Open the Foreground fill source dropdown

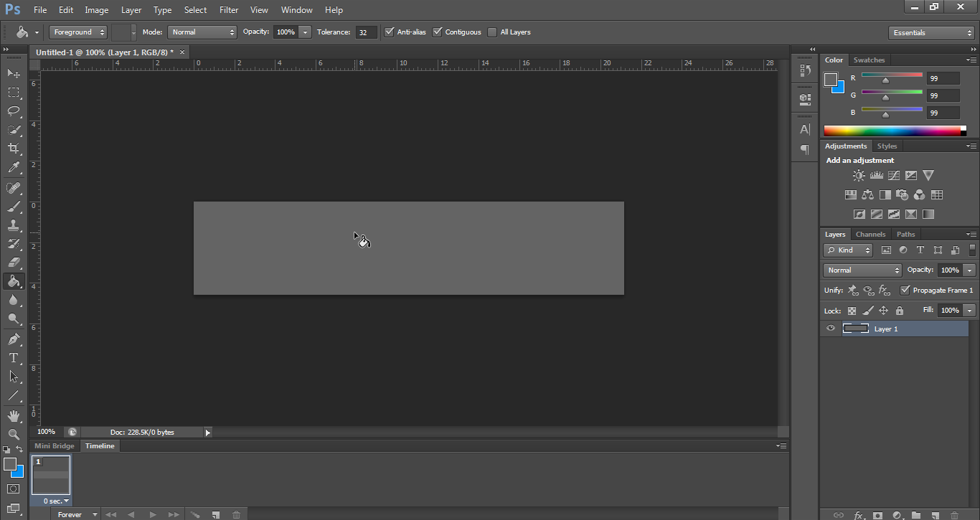pyautogui.click(x=78, y=32)
